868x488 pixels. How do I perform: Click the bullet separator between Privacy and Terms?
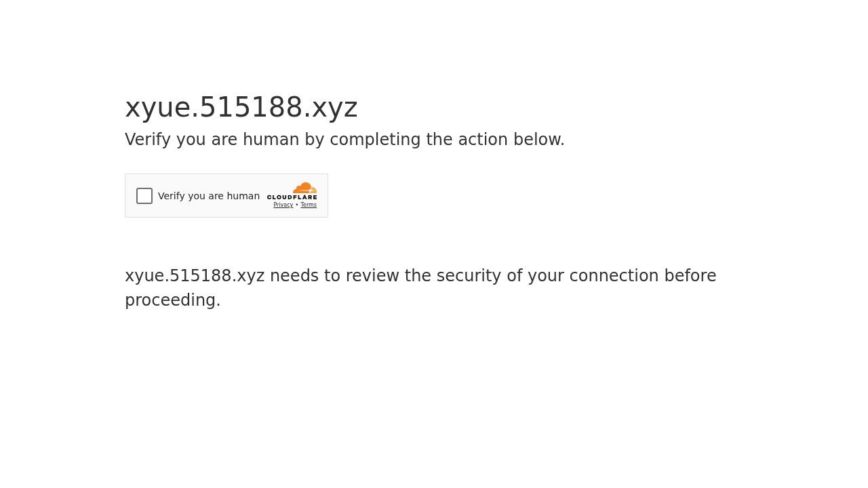click(x=297, y=205)
